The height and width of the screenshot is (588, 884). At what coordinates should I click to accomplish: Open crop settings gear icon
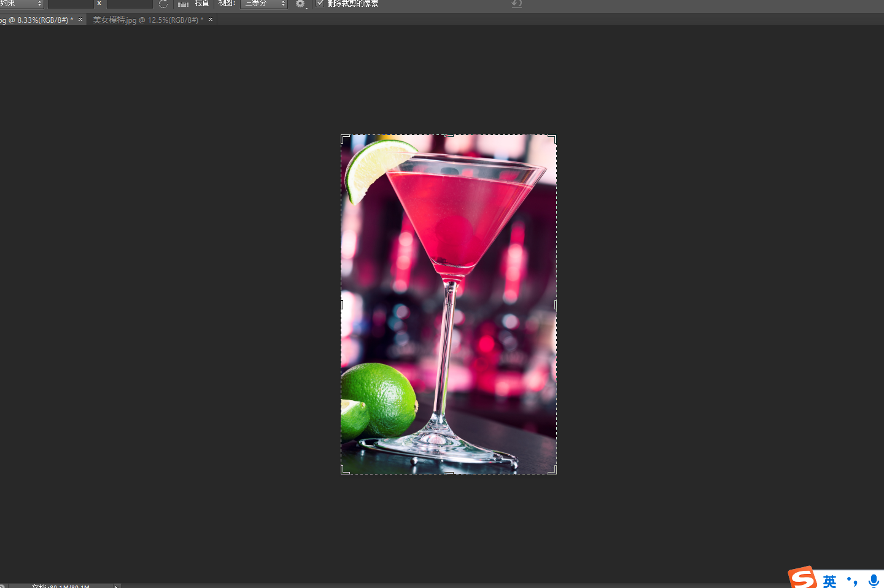tap(300, 4)
